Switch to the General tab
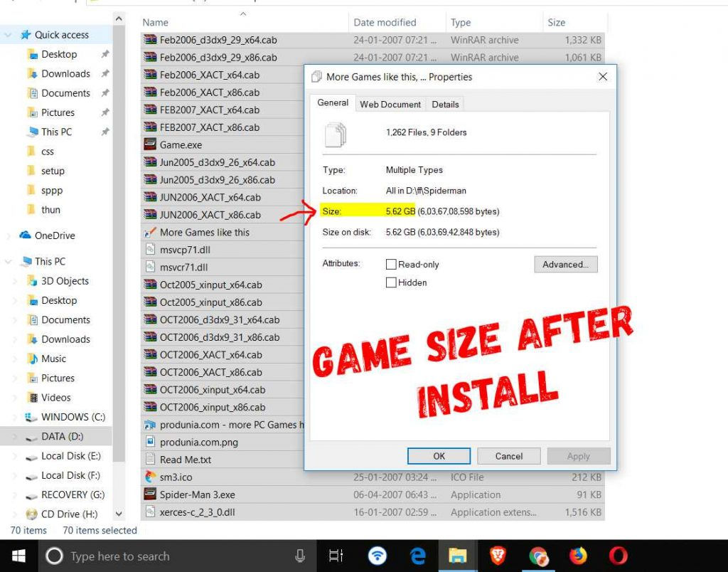The image size is (728, 572). coord(333,102)
